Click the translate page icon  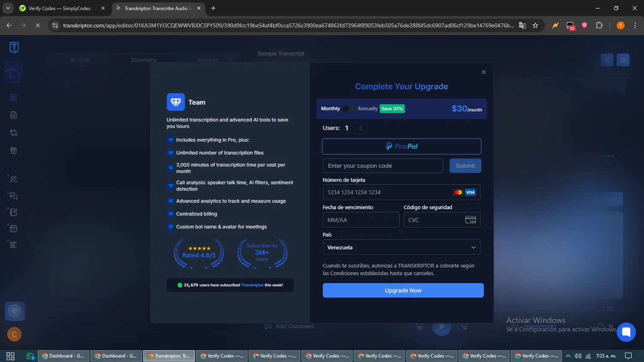point(522,25)
